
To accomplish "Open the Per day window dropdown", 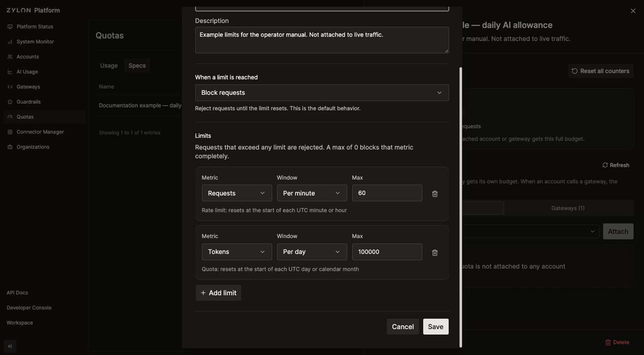I will pos(312,252).
